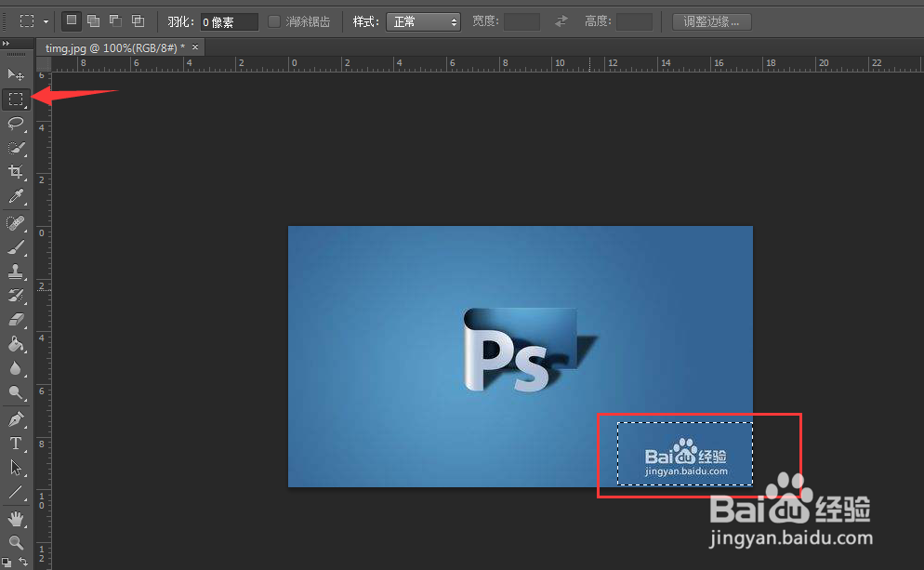Swap foreground and background colors
The image size is (924, 570).
(x=23, y=561)
